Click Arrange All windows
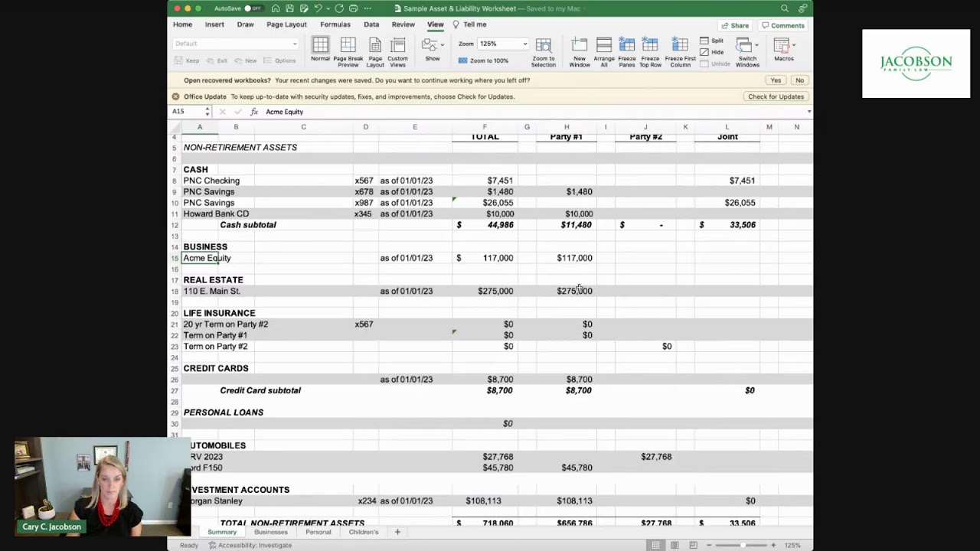 [604, 51]
